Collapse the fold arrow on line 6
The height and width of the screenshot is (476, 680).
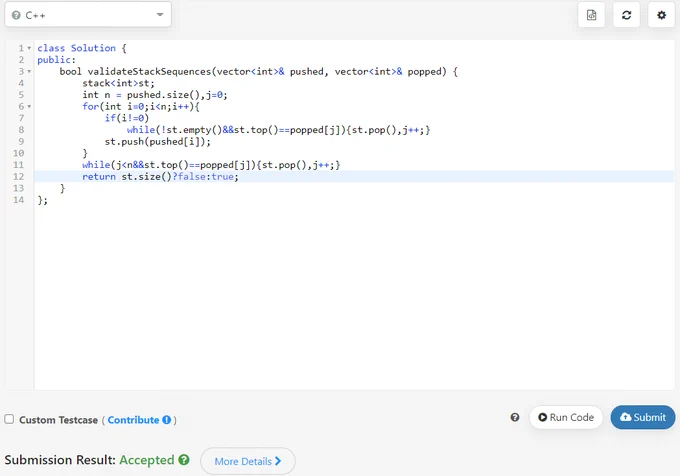tap(29, 106)
